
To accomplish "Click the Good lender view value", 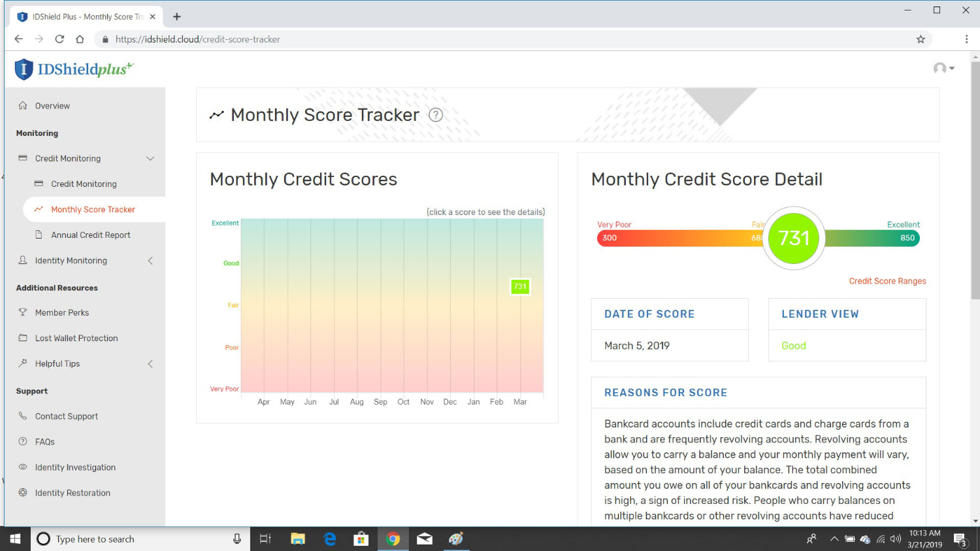I will [794, 346].
